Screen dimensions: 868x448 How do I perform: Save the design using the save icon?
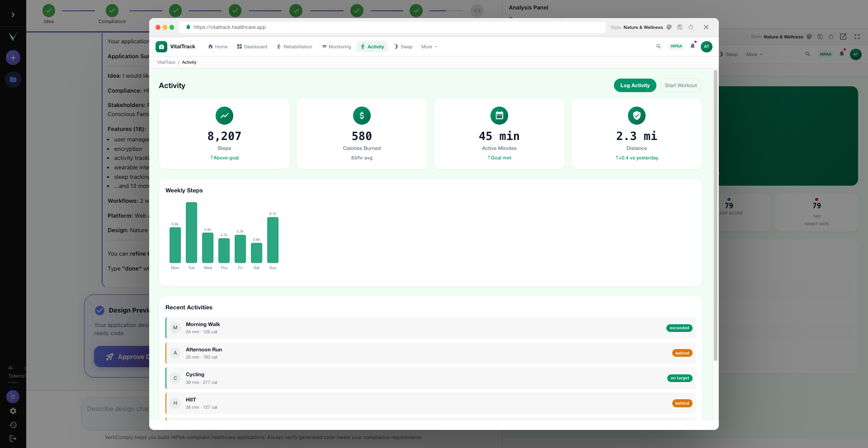pyautogui.click(x=680, y=27)
